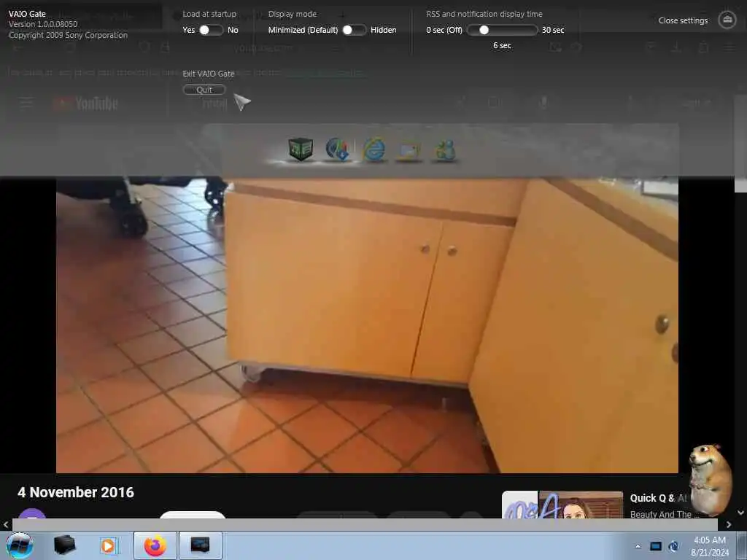Click the horizontal scrollbar left arrow
747x560 pixels.
(x=6, y=524)
